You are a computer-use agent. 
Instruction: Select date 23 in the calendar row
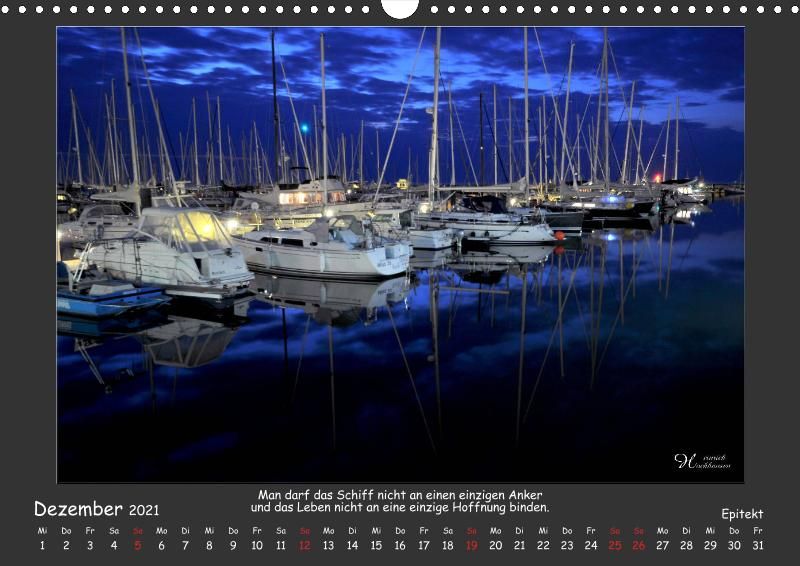[x=567, y=545]
